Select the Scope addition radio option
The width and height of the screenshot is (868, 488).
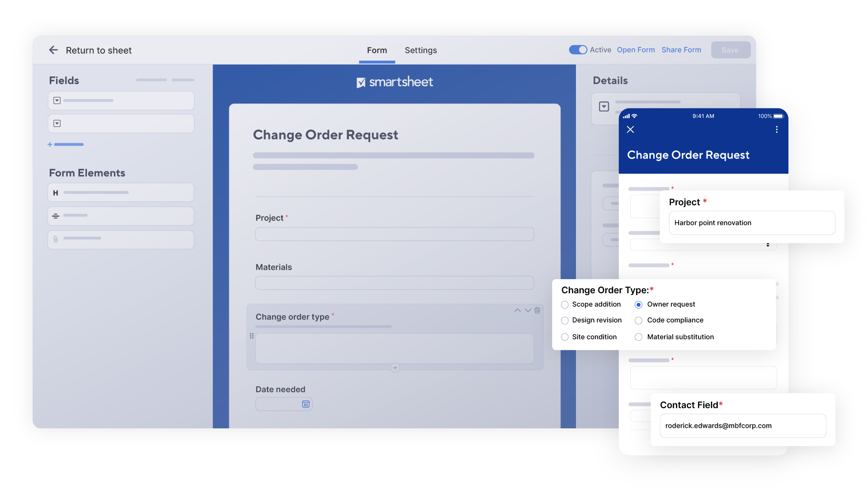pos(565,305)
